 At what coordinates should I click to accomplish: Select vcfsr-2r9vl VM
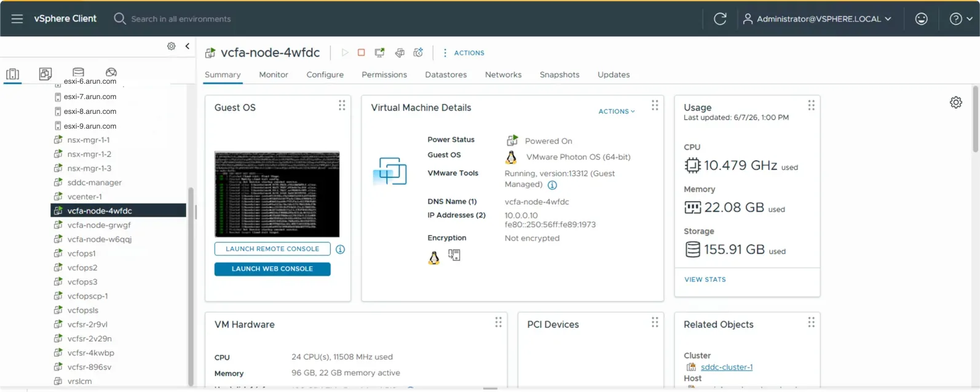tap(87, 324)
